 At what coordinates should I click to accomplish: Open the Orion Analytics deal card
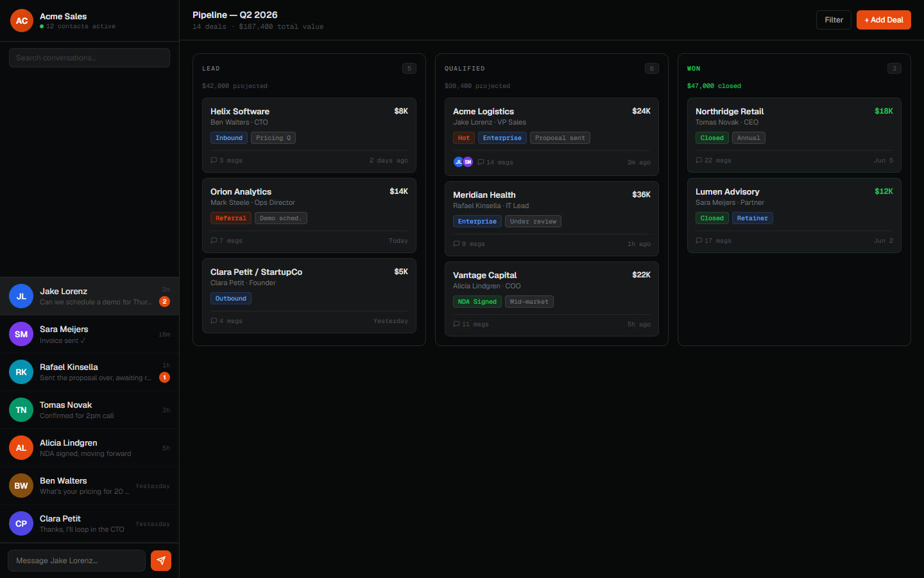[309, 215]
